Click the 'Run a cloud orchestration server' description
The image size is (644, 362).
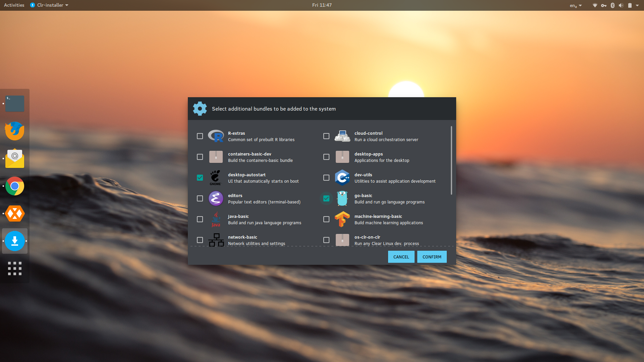coord(386,140)
